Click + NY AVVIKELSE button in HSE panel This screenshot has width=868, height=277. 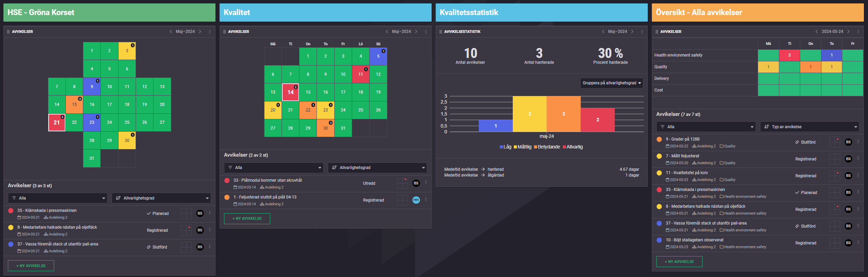coord(31,266)
